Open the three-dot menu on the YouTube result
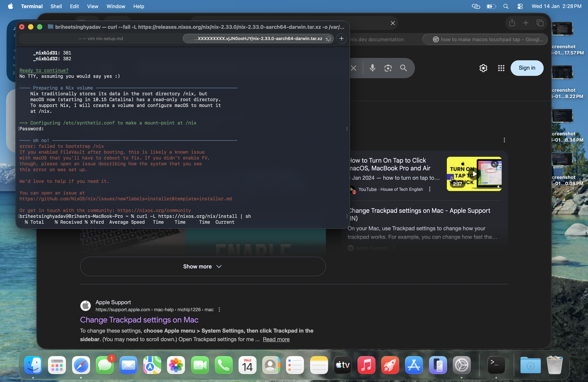 430,189
